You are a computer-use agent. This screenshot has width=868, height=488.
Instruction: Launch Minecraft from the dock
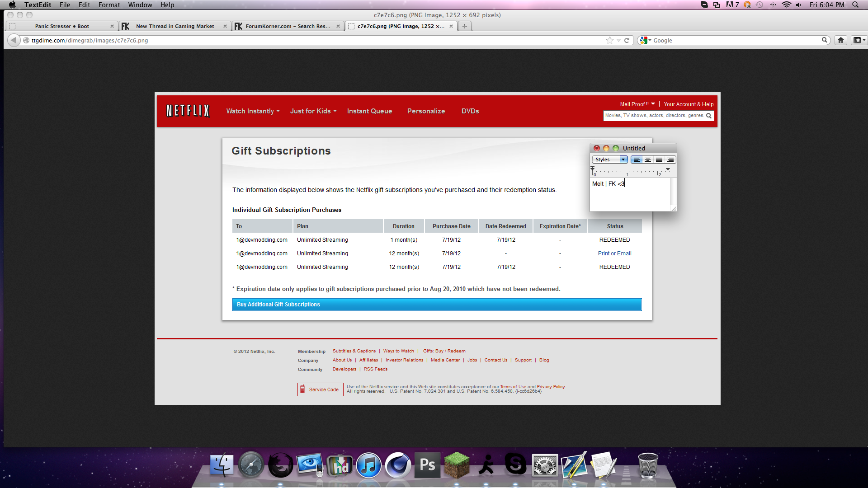click(x=457, y=465)
